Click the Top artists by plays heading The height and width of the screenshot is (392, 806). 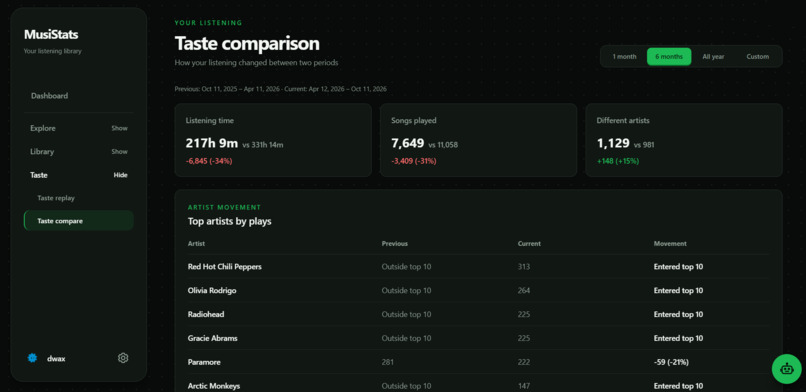pos(229,221)
